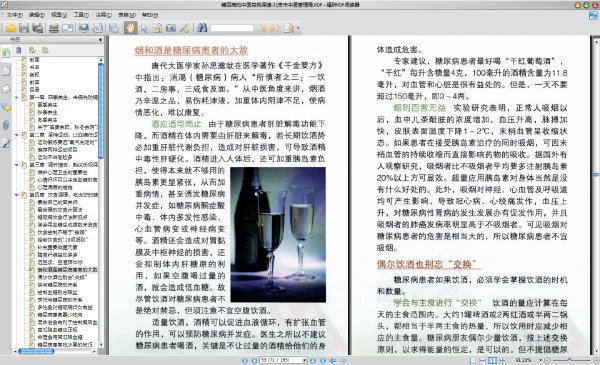Viewport: 600px width, 365px height.
Task: Select the Hand tool
Action: (130, 28)
